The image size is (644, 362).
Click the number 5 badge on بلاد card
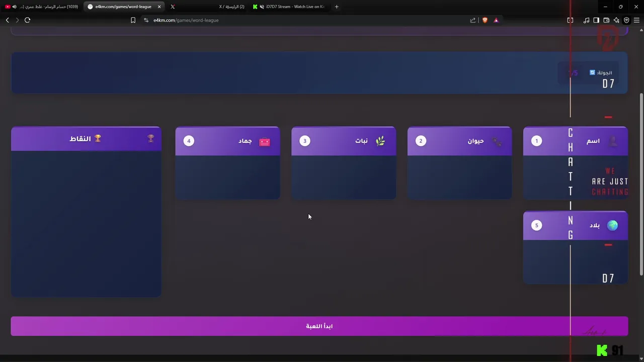(536, 225)
